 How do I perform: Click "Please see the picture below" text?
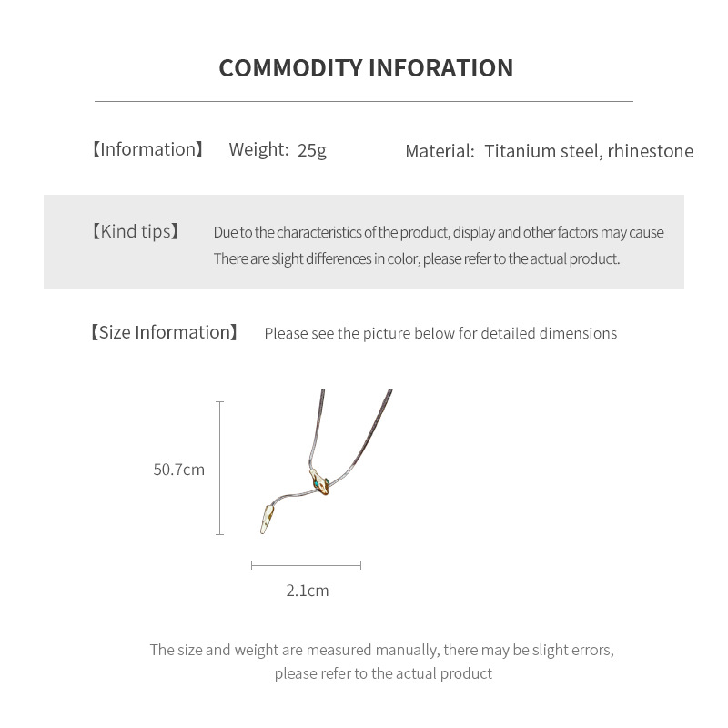point(440,334)
